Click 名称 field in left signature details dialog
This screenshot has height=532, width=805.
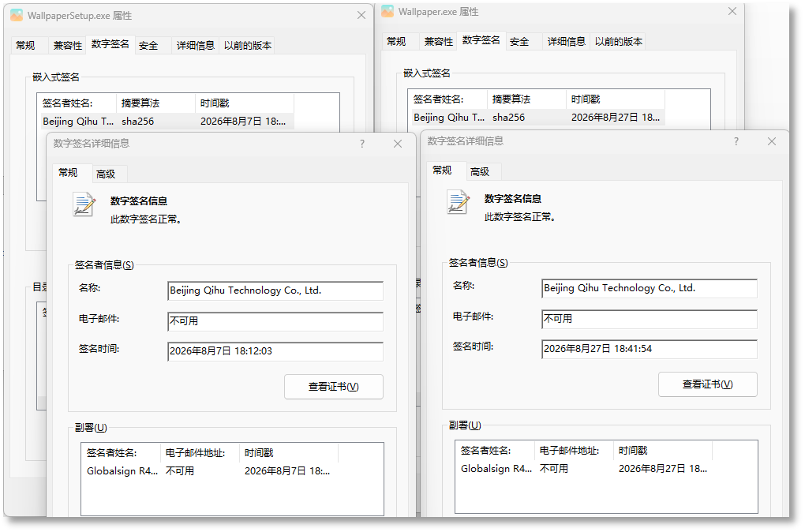275,290
